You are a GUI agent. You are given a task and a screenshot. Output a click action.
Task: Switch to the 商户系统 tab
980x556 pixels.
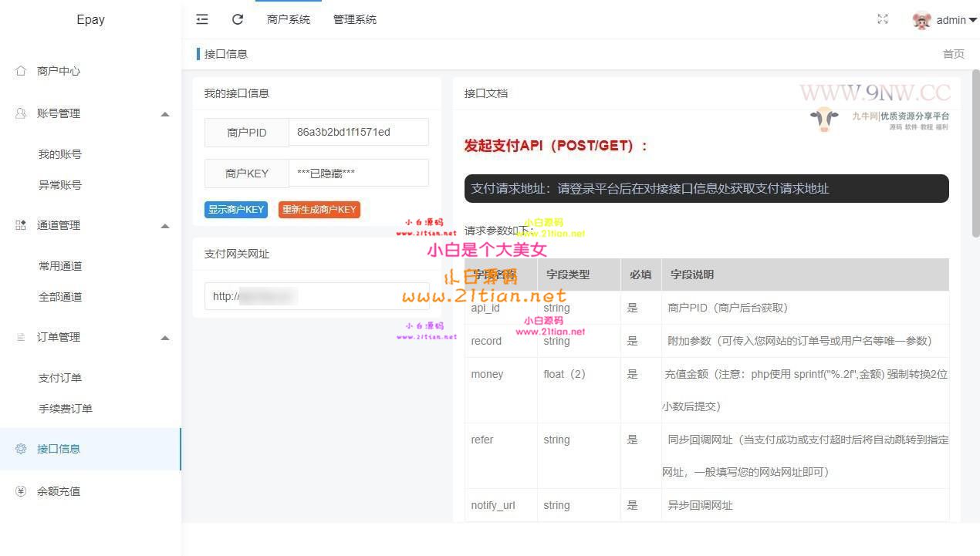(288, 20)
